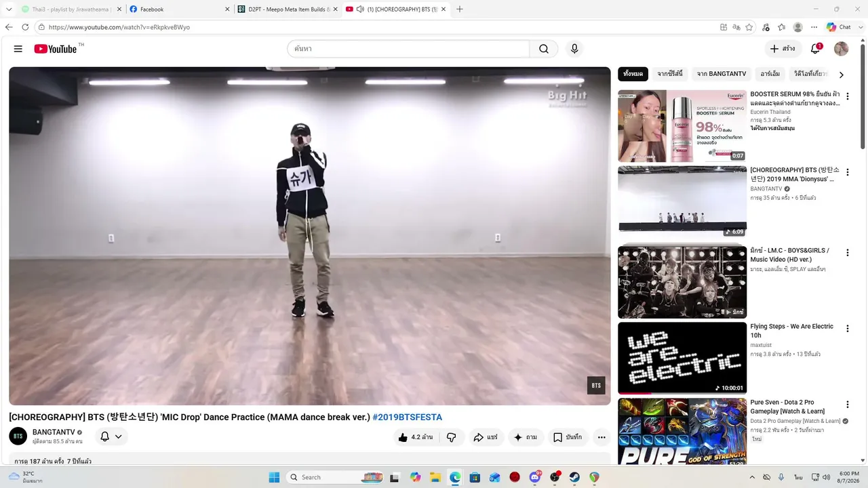Viewport: 868px width, 488px height.
Task: Select the อาร์เอ็ม filter chip
Action: click(770, 74)
